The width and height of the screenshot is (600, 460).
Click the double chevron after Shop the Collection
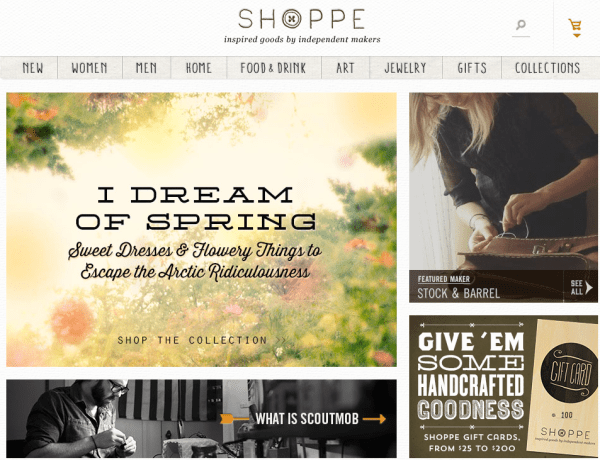[x=281, y=340]
